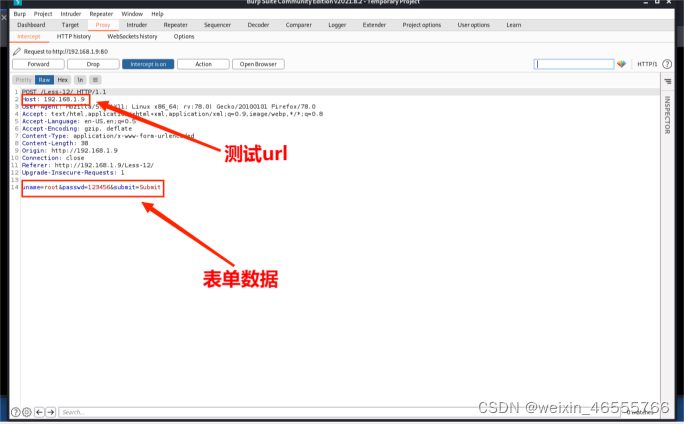Select the Intercept sub-tab
This screenshot has height=424, width=684.
coord(29,37)
